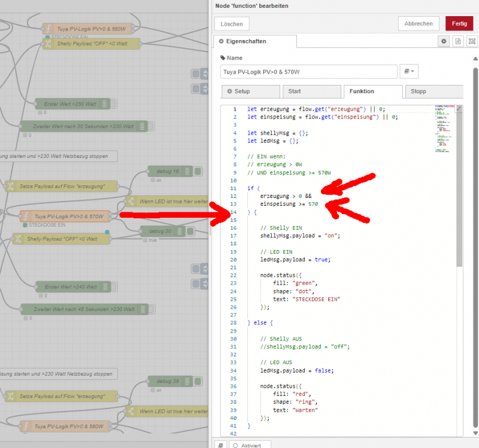Select comment node 'starten und >230 Watt Netzbezug stoppen' upper
This screenshot has height=448, width=479.
coord(58,156)
